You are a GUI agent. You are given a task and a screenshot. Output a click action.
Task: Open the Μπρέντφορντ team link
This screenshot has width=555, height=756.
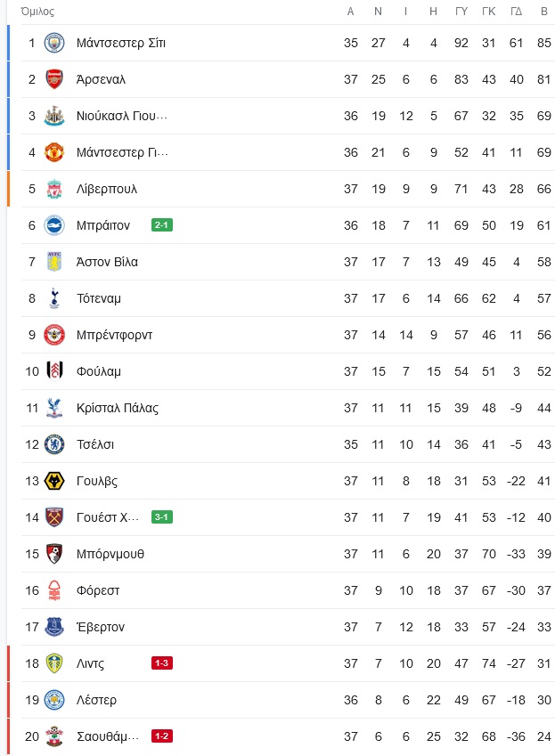coord(114,335)
